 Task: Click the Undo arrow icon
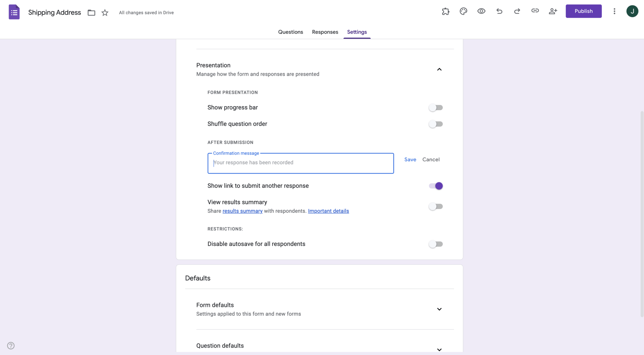click(499, 11)
